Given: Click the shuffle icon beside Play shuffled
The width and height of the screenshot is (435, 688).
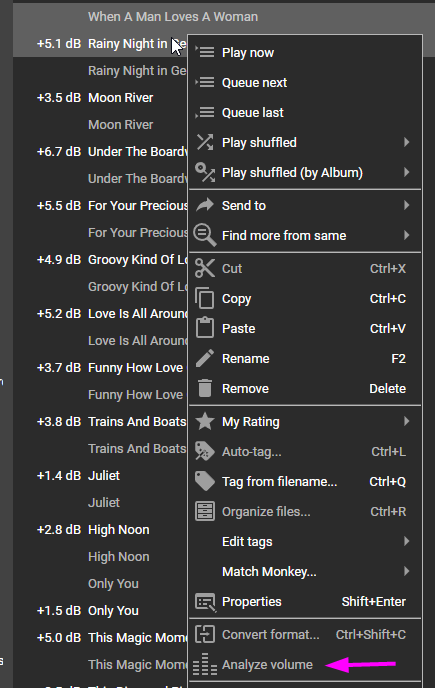Looking at the screenshot, I should pyautogui.click(x=205, y=143).
